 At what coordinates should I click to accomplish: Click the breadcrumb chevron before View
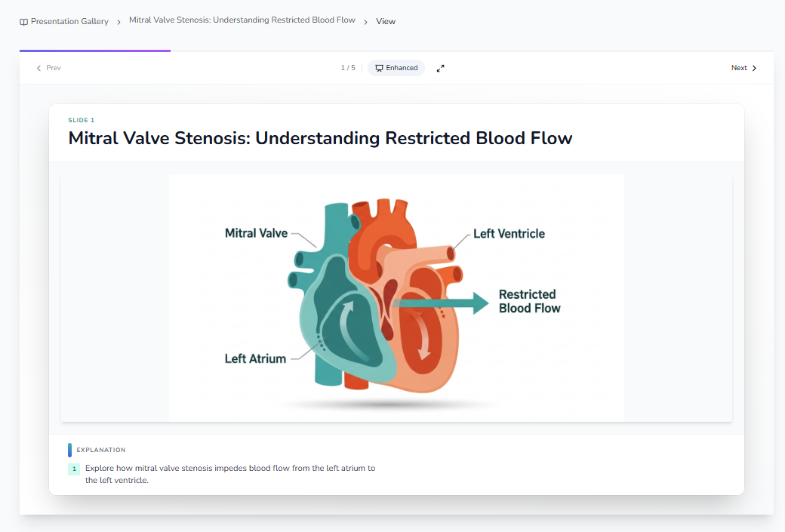[x=366, y=22]
